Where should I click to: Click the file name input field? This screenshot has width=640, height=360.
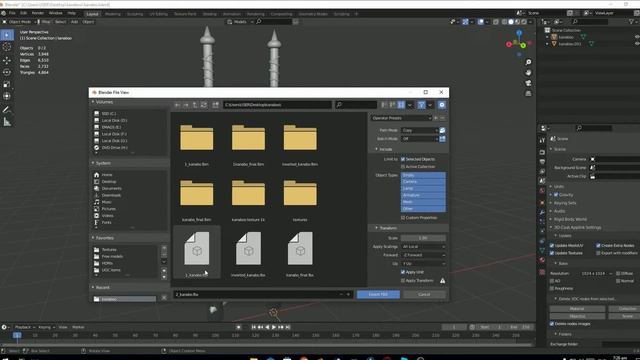(263, 294)
